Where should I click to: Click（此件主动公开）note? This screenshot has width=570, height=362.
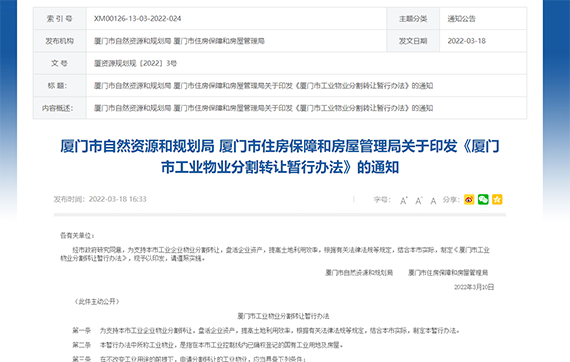[x=96, y=301]
